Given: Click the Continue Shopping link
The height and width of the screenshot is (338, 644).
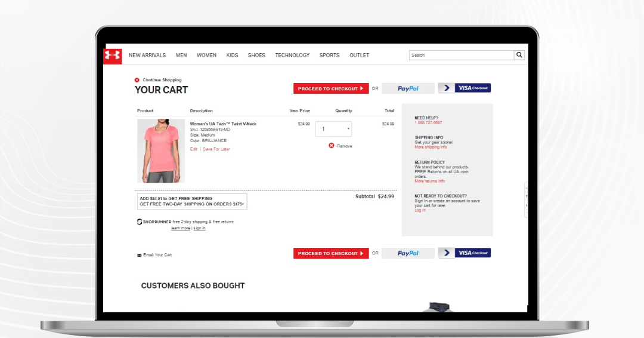Looking at the screenshot, I should tap(162, 80).
